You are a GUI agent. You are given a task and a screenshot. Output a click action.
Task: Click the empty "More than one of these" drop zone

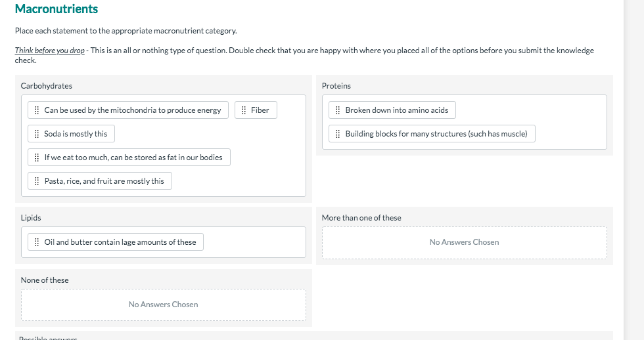(x=464, y=242)
